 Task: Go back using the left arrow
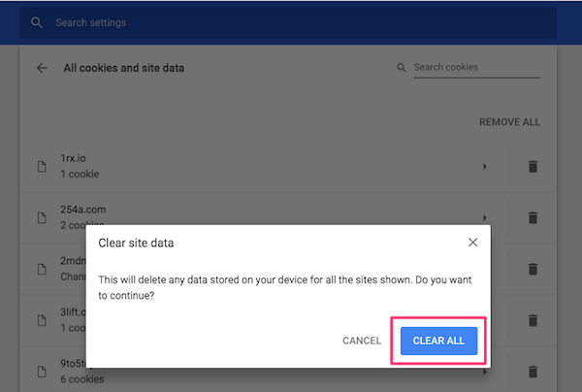pyautogui.click(x=42, y=68)
